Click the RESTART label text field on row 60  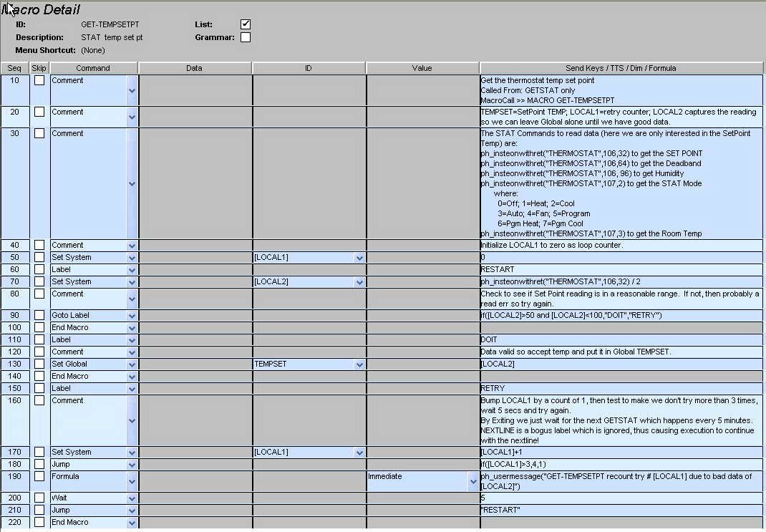(620, 269)
